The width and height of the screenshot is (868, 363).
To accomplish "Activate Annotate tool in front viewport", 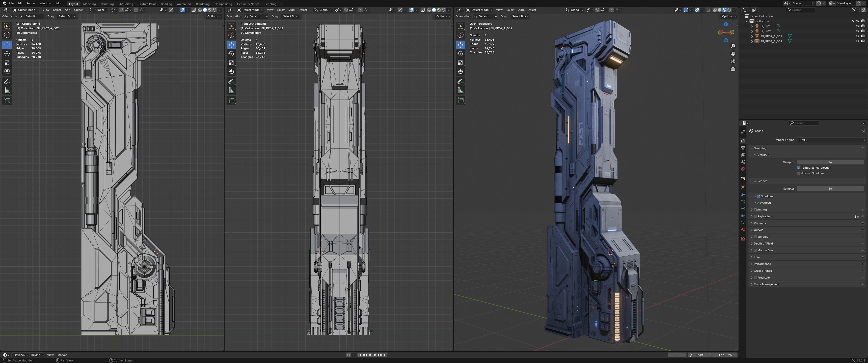I will click(x=231, y=81).
